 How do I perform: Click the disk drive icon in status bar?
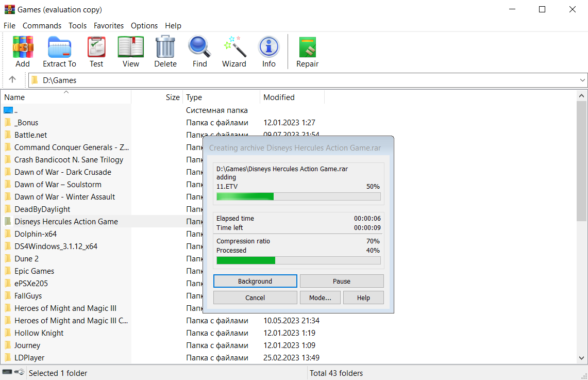(7, 372)
